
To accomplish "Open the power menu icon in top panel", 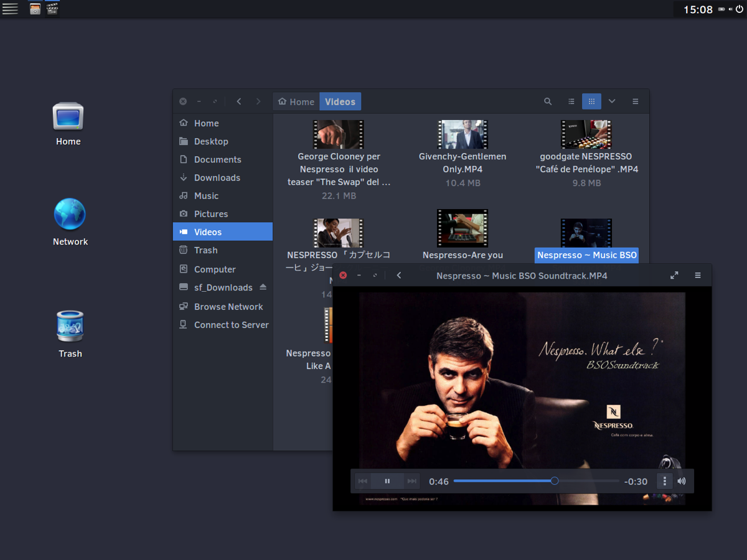I will [x=740, y=9].
